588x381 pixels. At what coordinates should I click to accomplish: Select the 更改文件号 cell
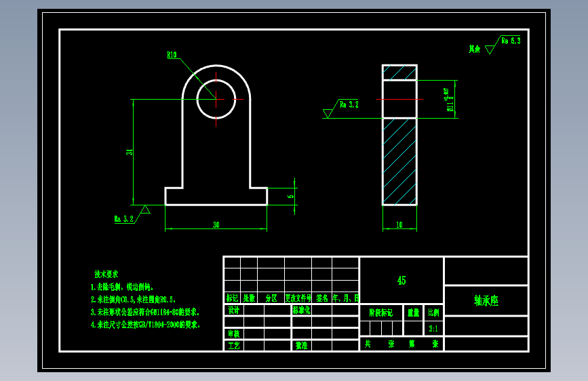pos(298,298)
